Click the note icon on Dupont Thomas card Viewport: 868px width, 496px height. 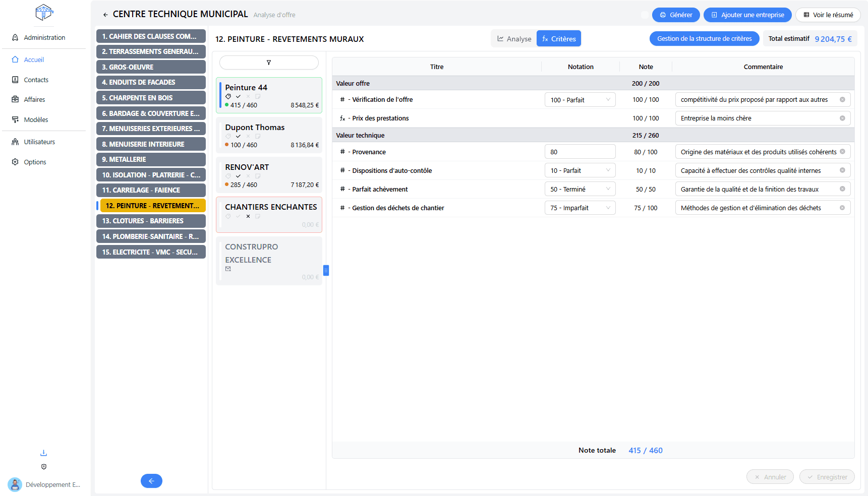coord(258,136)
